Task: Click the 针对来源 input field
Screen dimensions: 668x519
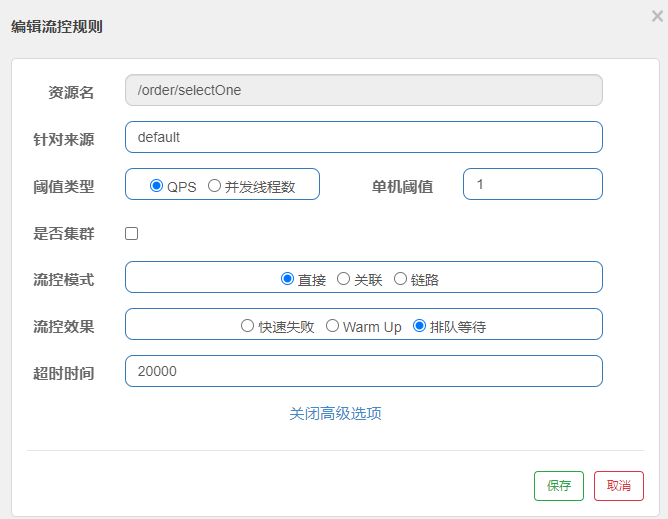Action: 363,137
